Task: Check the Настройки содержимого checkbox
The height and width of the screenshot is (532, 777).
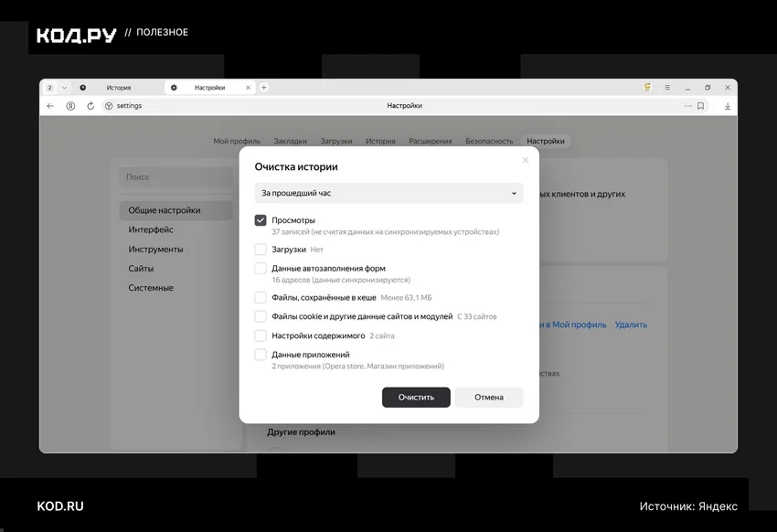Action: (x=261, y=335)
